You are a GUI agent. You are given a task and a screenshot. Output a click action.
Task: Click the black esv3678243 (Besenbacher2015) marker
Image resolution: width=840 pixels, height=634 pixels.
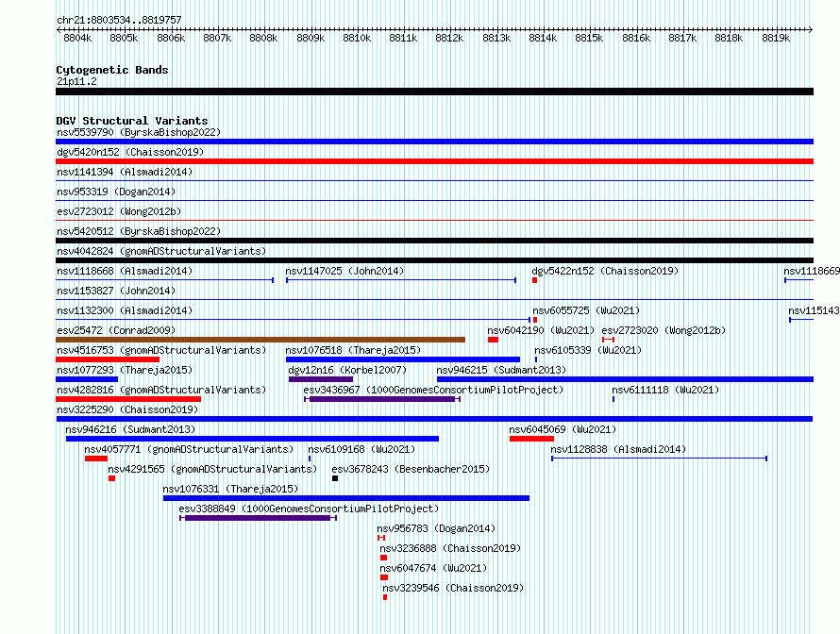(x=335, y=478)
